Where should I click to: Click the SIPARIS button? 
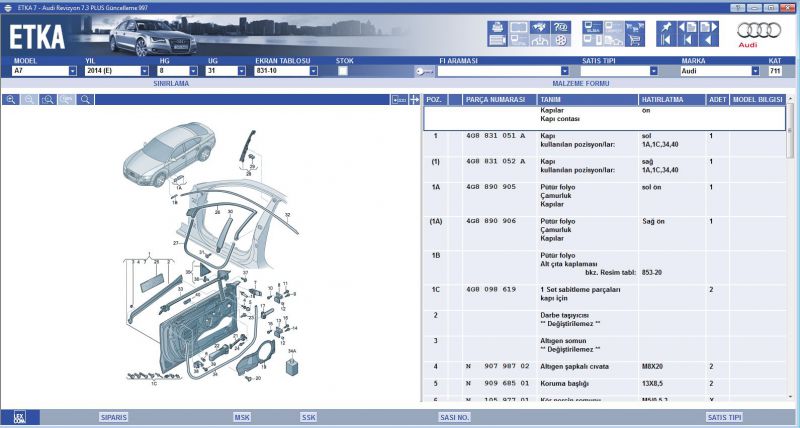click(x=114, y=417)
